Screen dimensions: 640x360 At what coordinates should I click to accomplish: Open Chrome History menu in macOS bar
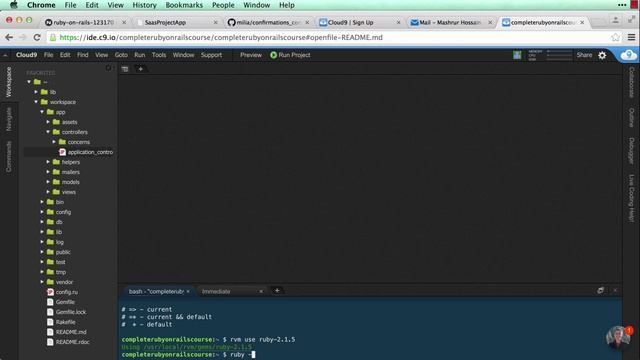tap(144, 5)
